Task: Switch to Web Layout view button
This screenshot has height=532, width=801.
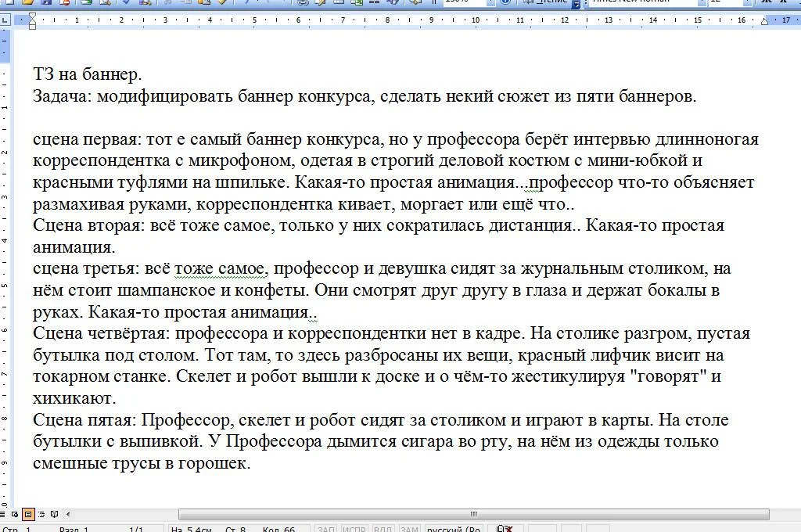Action: tap(15, 514)
